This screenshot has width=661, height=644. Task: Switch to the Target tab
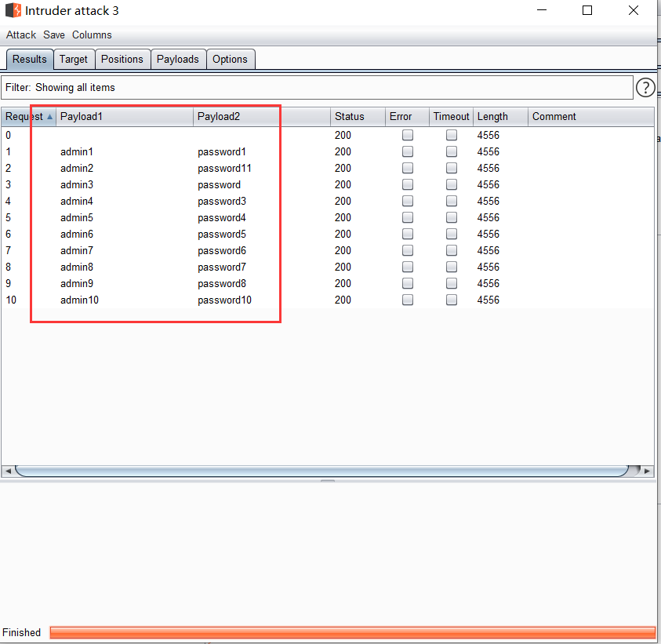click(74, 59)
